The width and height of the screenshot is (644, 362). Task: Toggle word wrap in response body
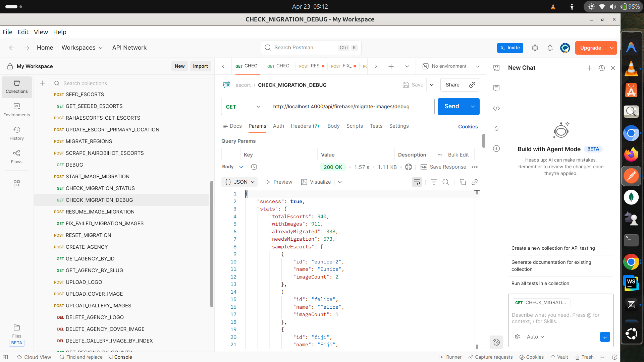tap(417, 182)
